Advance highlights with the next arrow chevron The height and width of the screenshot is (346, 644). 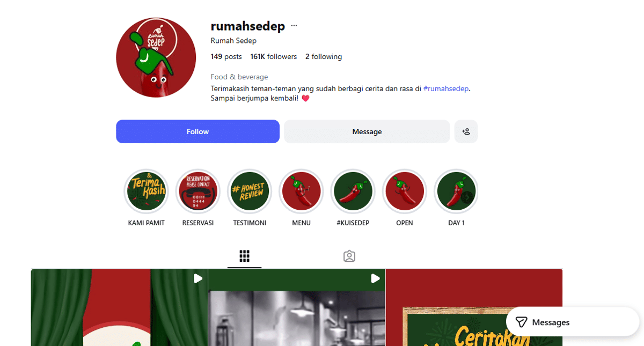pyautogui.click(x=467, y=197)
